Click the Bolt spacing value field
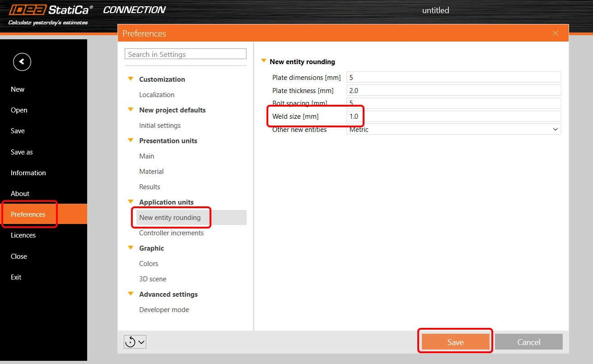Screen dimensions: 593x364 453,103
